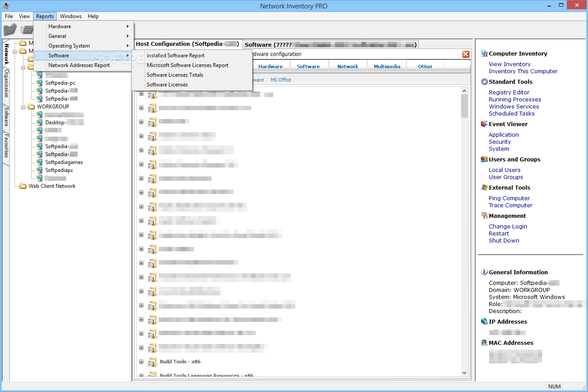
Task: Click the computer icon beside Softpedia-pc
Action: click(39, 83)
